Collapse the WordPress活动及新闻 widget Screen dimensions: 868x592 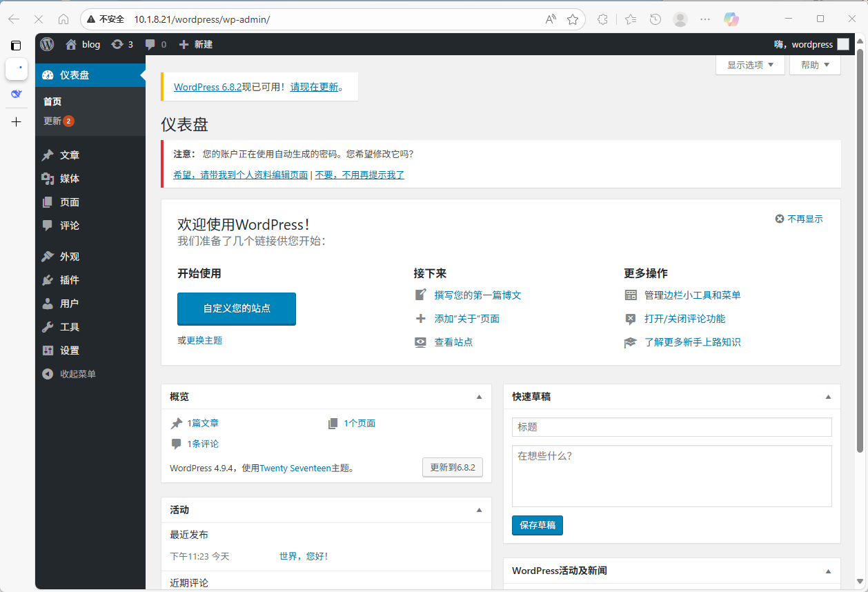[829, 571]
